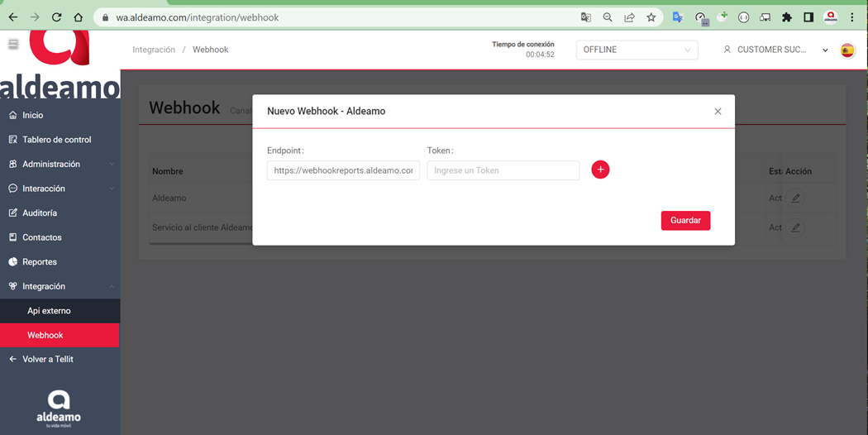Expand the Interacción sidebar section
Viewport: 868px width, 435px height.
click(x=60, y=189)
